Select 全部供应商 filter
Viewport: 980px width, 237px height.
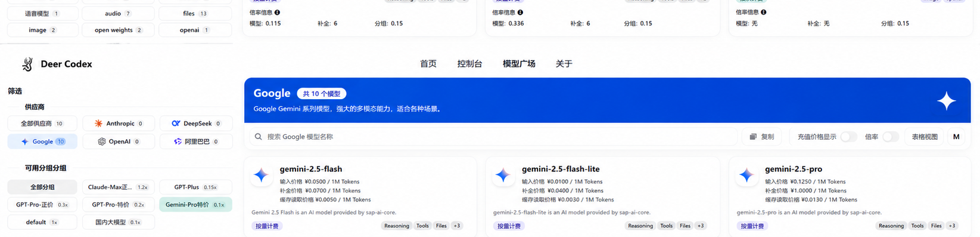coord(42,124)
